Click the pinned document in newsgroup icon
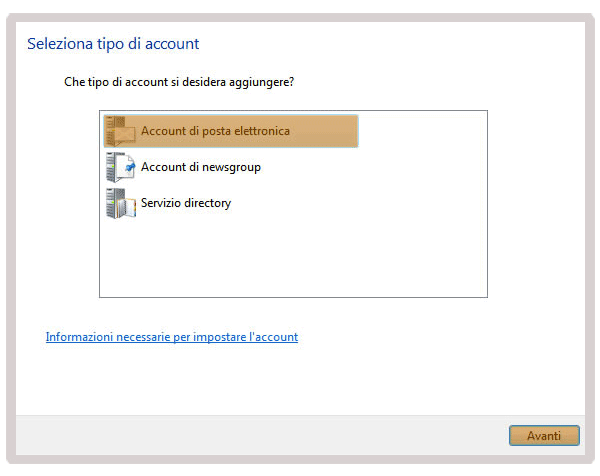This screenshot has width=600, height=476. point(127,167)
